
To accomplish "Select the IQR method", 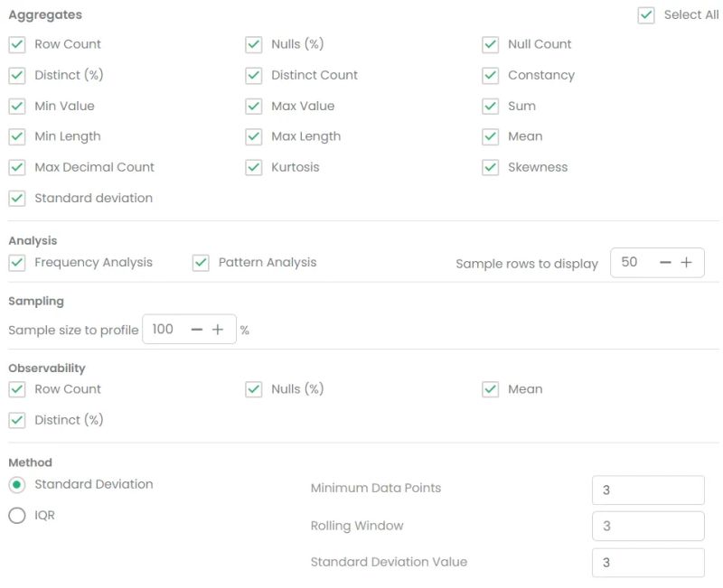I will point(15,515).
